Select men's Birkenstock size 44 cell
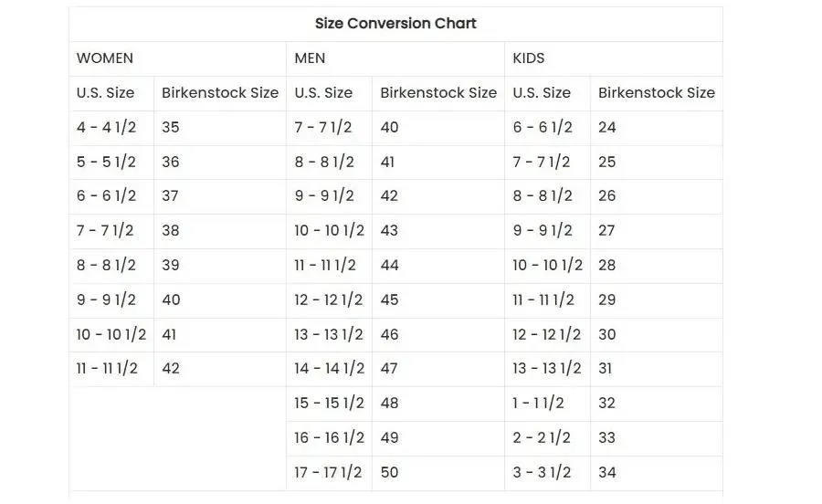This screenshot has width=822, height=504. click(x=390, y=266)
